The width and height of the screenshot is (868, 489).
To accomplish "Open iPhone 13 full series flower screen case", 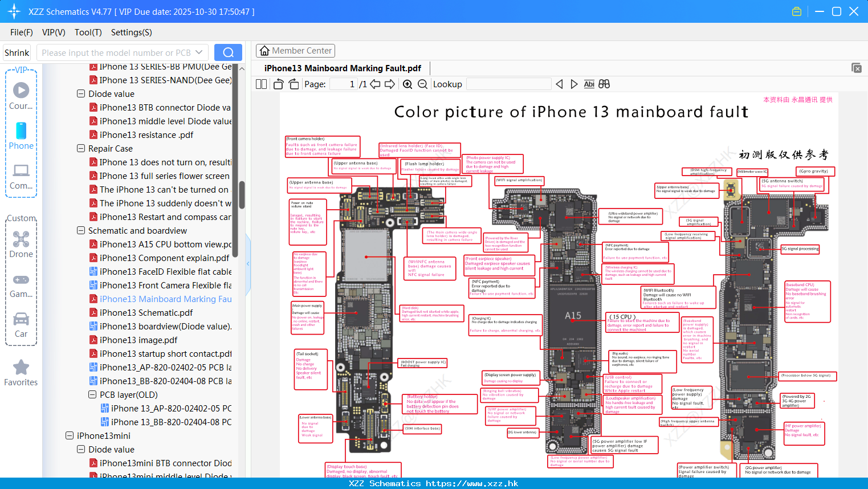I will (x=160, y=176).
